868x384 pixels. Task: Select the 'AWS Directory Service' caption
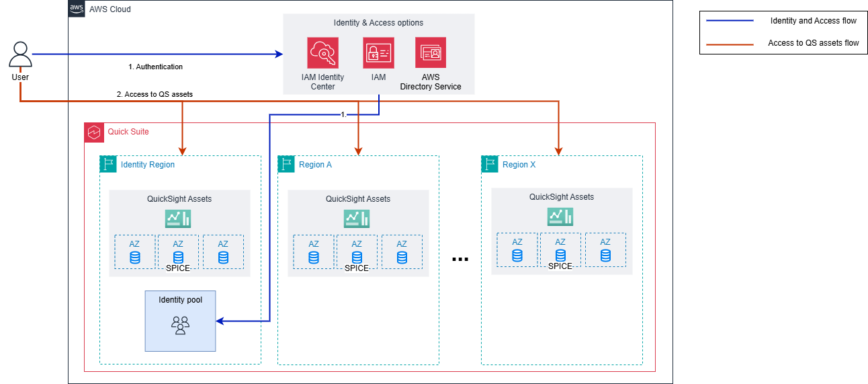(x=431, y=82)
